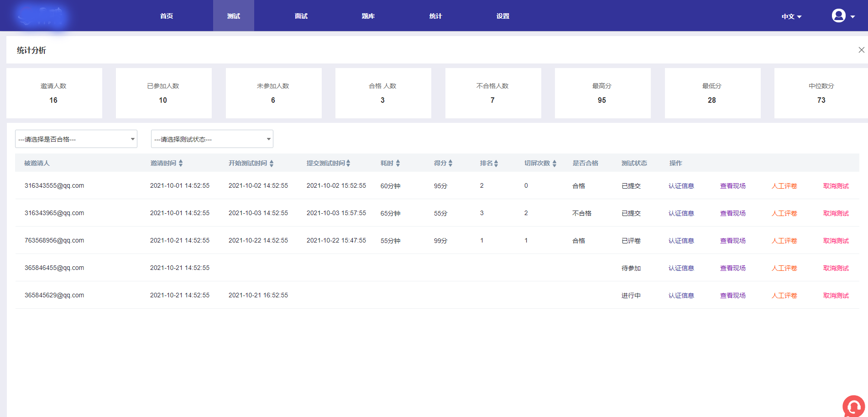This screenshot has width=868, height=417.
Task: Open 查看现场 for 365845629@qq.com
Action: [x=733, y=296]
